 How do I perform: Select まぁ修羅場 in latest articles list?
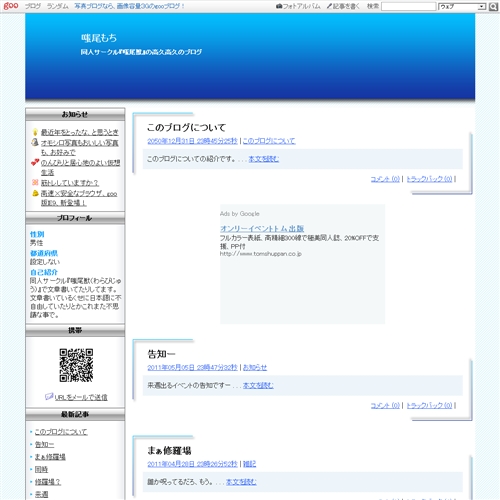tap(50, 457)
